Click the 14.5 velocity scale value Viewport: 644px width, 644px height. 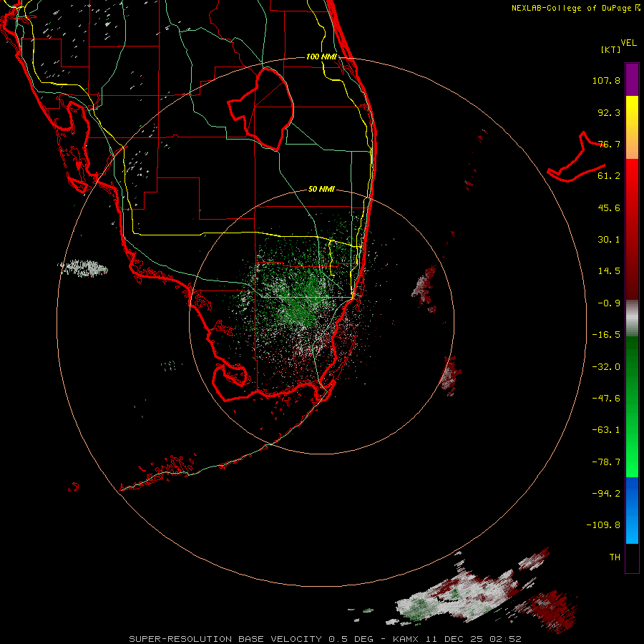pos(609,271)
